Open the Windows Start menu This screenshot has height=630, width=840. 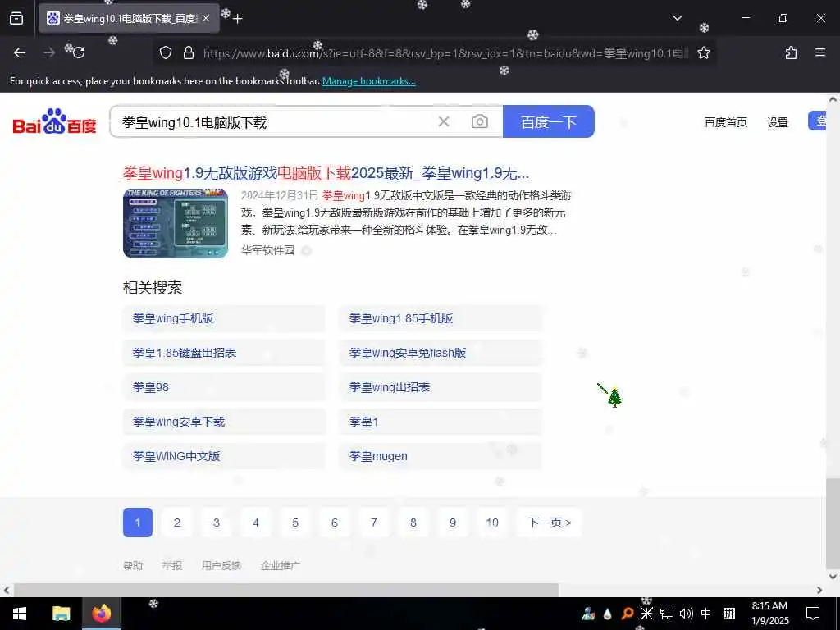tap(20, 614)
